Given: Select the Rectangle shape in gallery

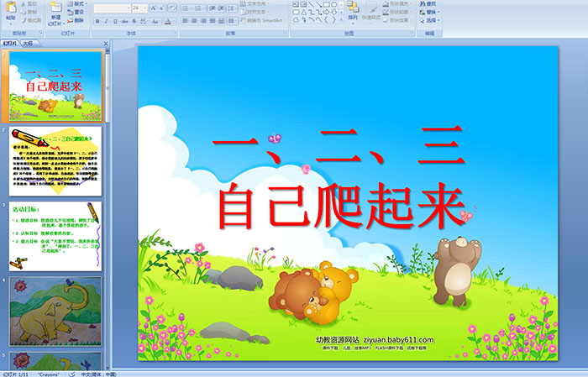Looking at the screenshot, I should click(x=327, y=4).
